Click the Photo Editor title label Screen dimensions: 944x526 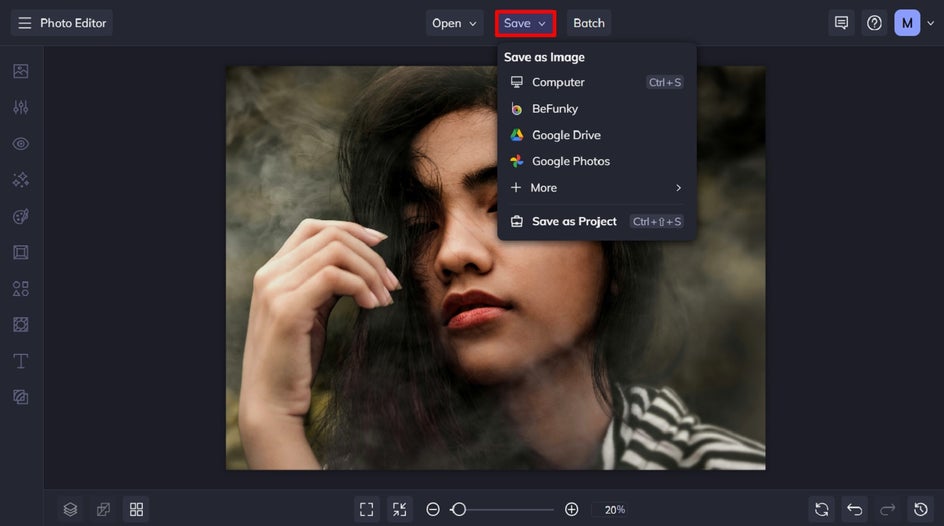point(73,23)
